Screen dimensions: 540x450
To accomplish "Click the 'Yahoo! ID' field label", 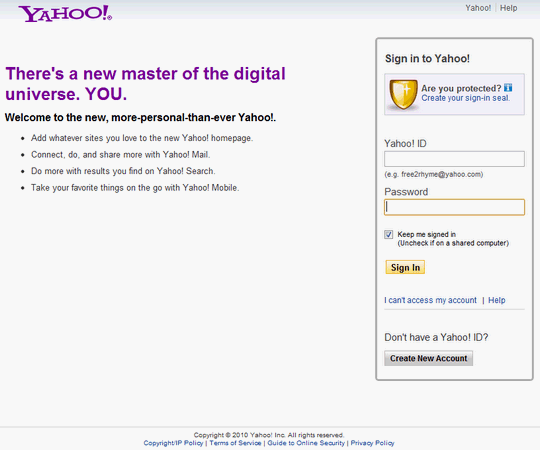I will pos(405,144).
